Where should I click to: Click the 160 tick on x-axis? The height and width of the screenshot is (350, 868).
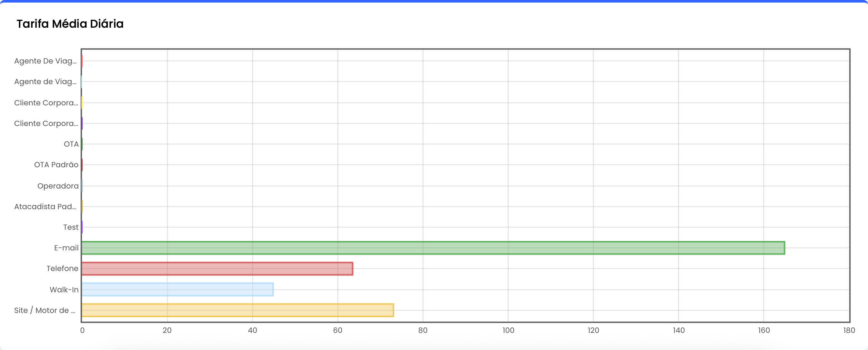pos(763,330)
